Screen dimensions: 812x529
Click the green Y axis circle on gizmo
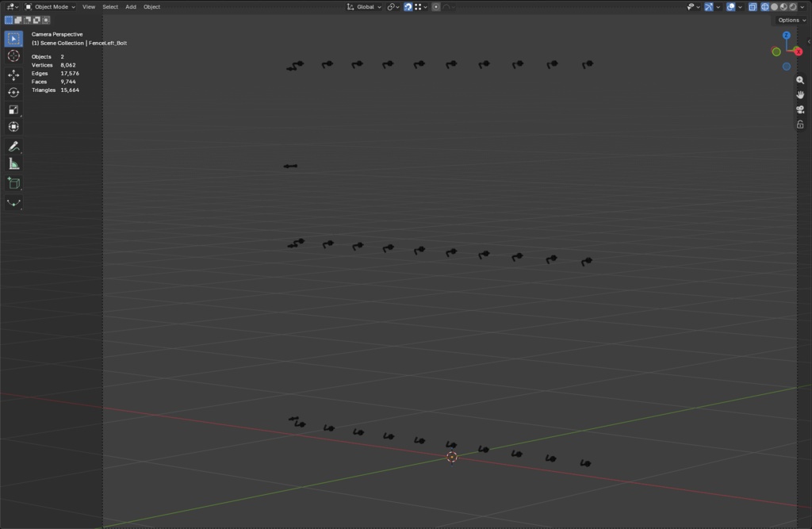776,52
